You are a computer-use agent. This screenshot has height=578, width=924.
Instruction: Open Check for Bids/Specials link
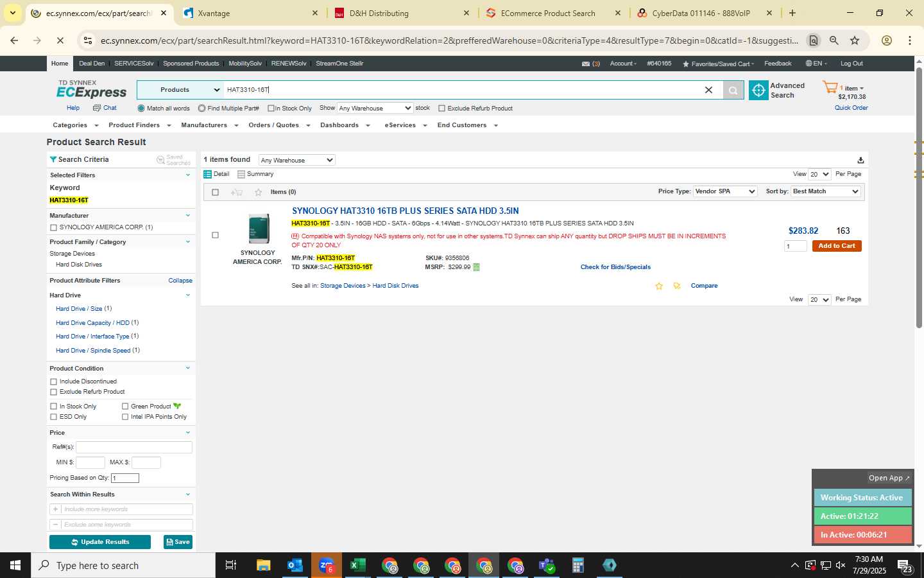pos(615,267)
